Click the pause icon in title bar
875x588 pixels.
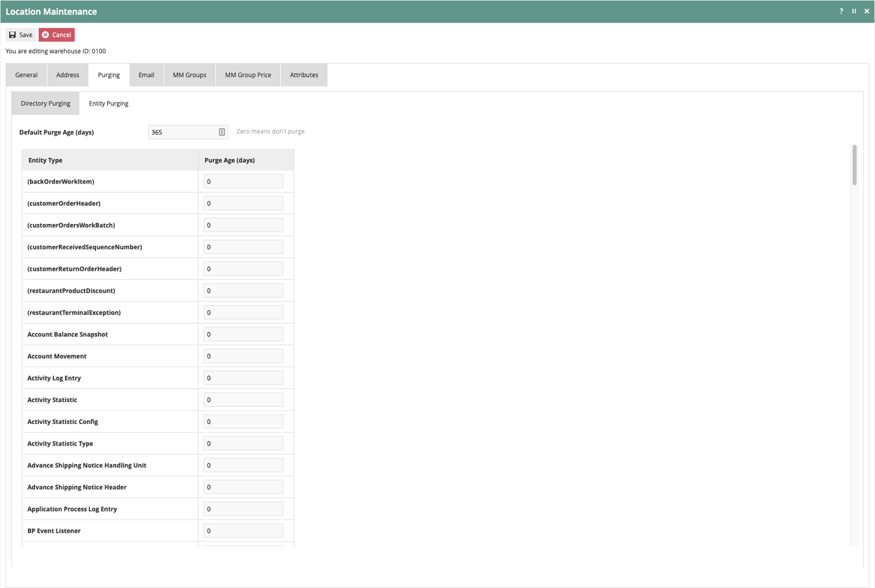[x=854, y=11]
